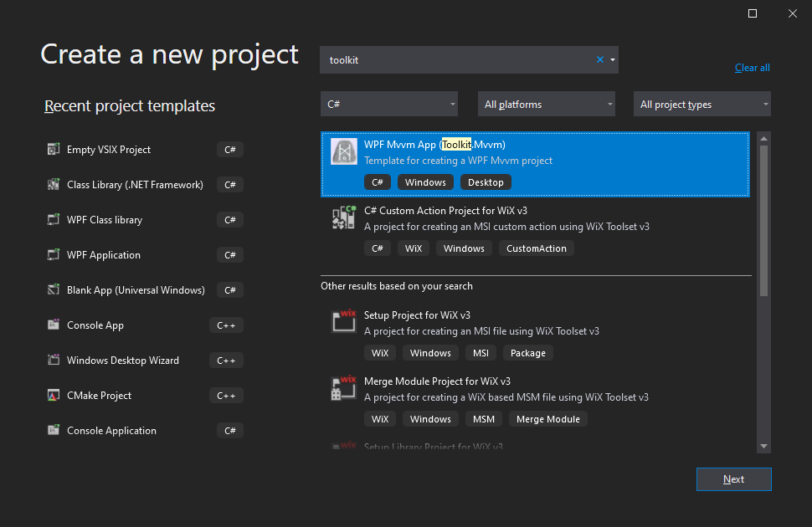The height and width of the screenshot is (527, 812).
Task: Maximize the dialog window
Action: [753, 13]
